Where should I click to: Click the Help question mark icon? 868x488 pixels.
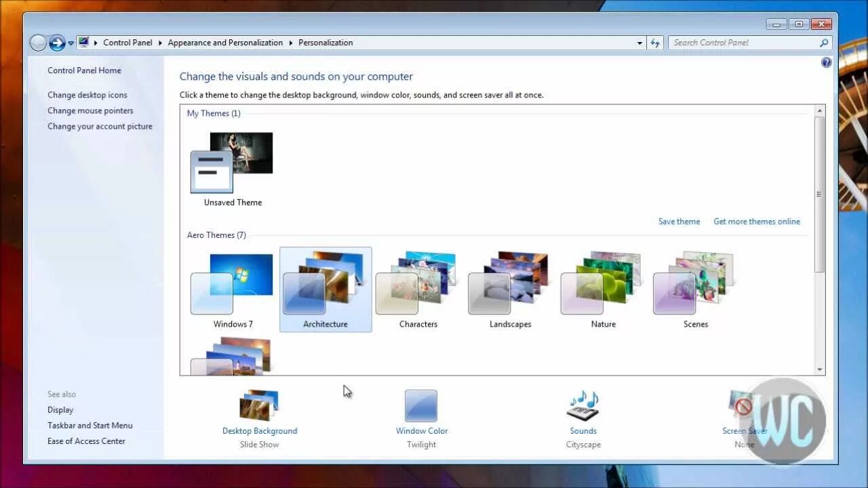(826, 62)
